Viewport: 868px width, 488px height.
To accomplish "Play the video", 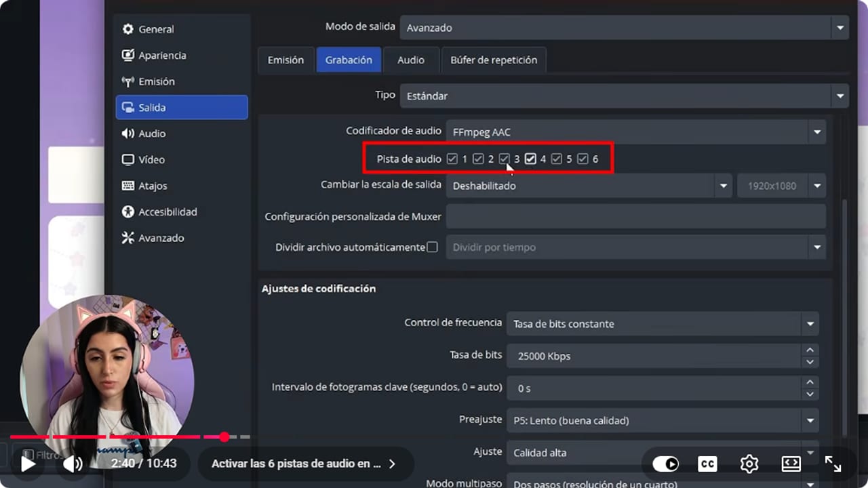I will (28, 464).
